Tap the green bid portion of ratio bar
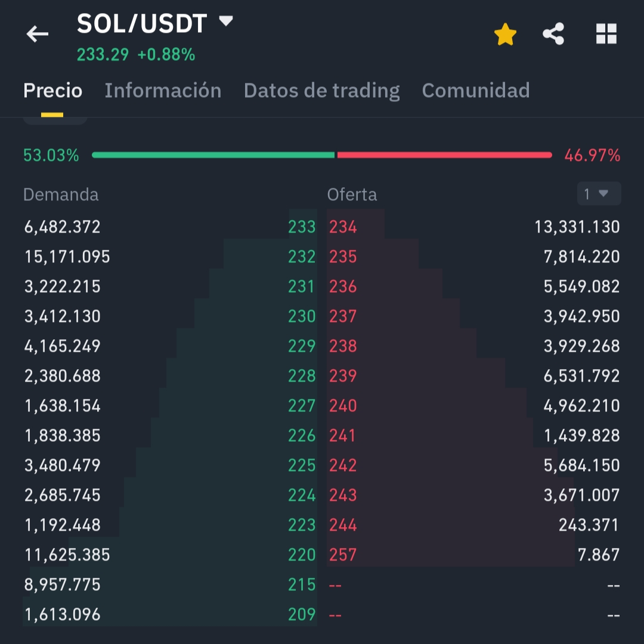644x644 pixels. pyautogui.click(x=213, y=155)
